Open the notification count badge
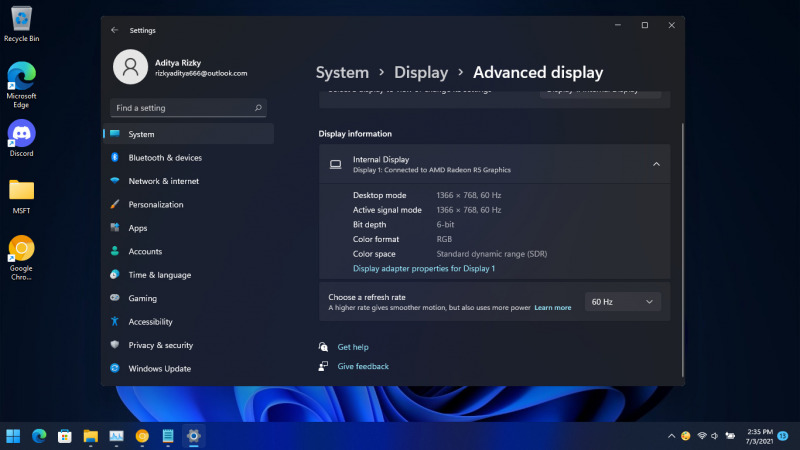Image resolution: width=800 pixels, height=450 pixels. click(783, 436)
